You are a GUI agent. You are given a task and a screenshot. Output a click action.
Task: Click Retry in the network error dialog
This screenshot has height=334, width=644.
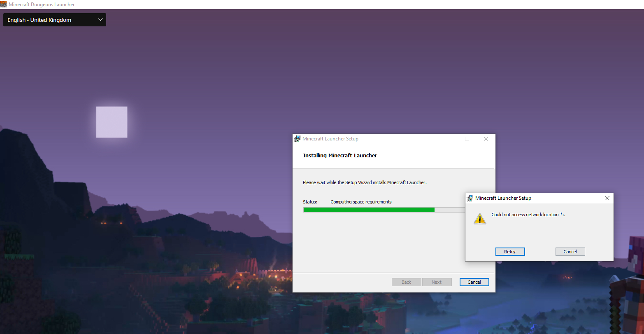click(x=510, y=252)
